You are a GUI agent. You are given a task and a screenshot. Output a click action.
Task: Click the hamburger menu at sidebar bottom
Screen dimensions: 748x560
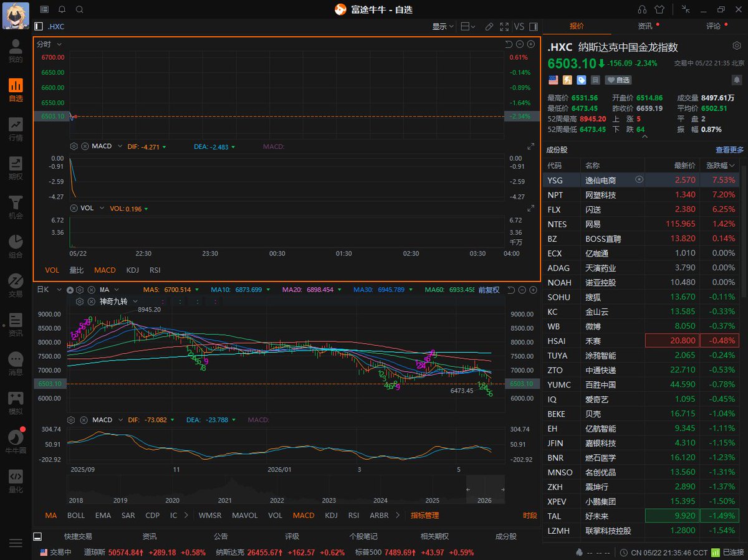(16, 543)
